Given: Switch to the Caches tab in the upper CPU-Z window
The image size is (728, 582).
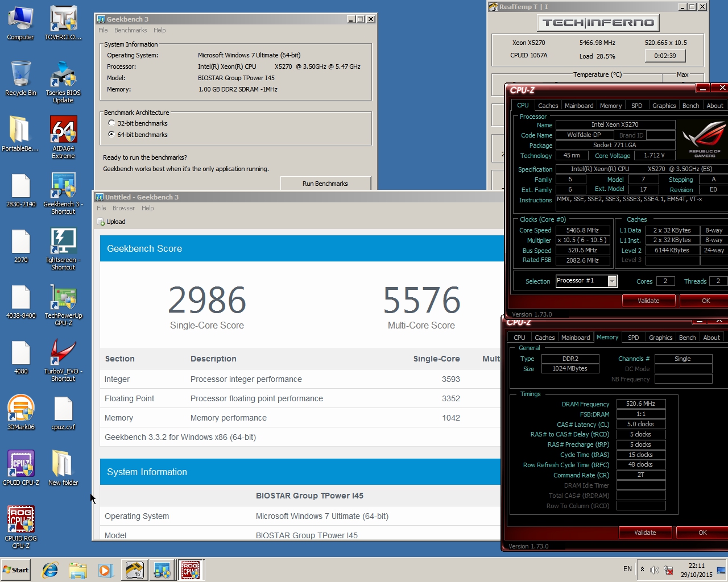Looking at the screenshot, I should pyautogui.click(x=548, y=106).
